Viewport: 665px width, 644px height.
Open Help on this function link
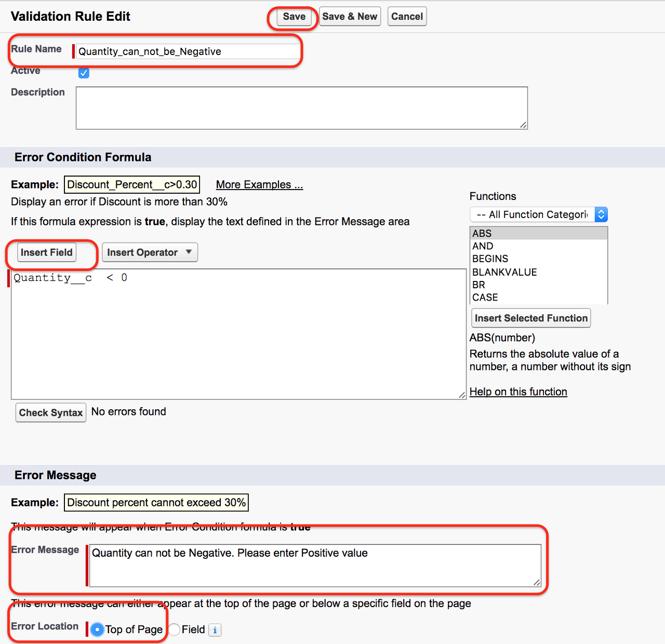(x=518, y=392)
